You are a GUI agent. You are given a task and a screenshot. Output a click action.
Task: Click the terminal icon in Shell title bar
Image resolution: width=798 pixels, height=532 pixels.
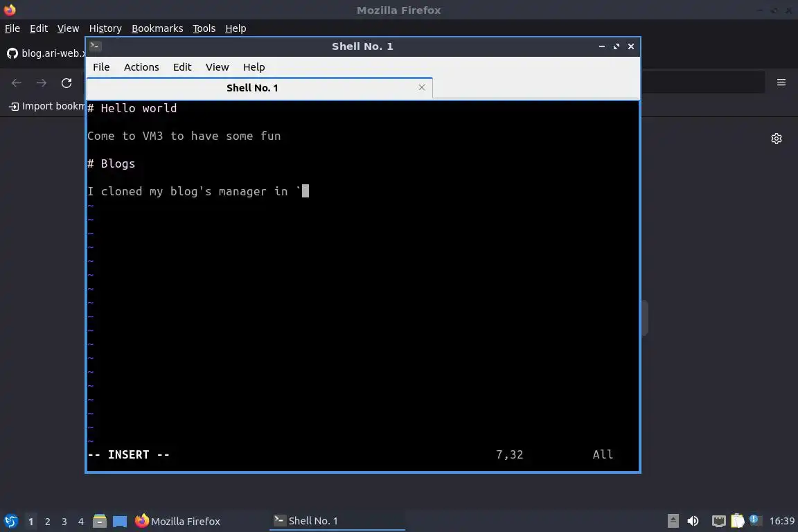tap(95, 46)
